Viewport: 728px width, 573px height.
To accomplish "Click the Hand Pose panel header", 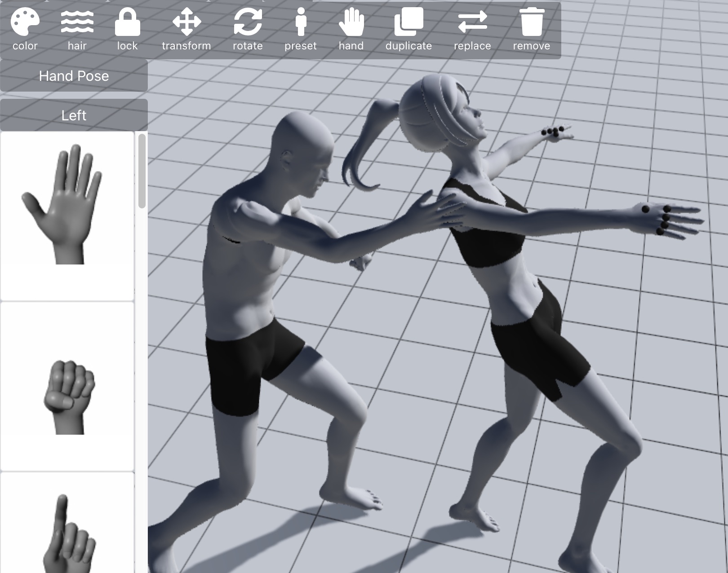I will 74,76.
